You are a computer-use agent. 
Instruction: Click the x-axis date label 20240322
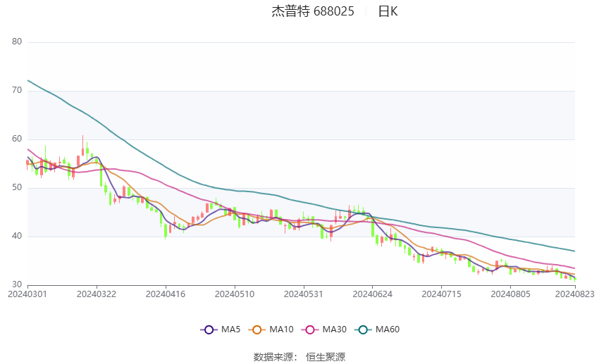[x=97, y=294]
